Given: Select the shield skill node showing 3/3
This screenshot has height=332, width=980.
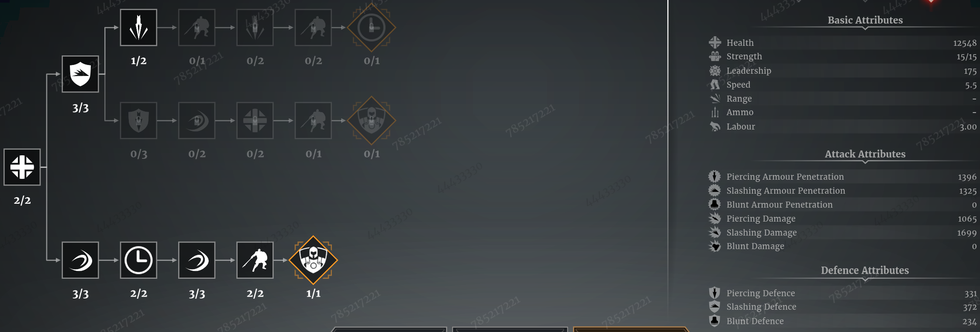Looking at the screenshot, I should (80, 74).
